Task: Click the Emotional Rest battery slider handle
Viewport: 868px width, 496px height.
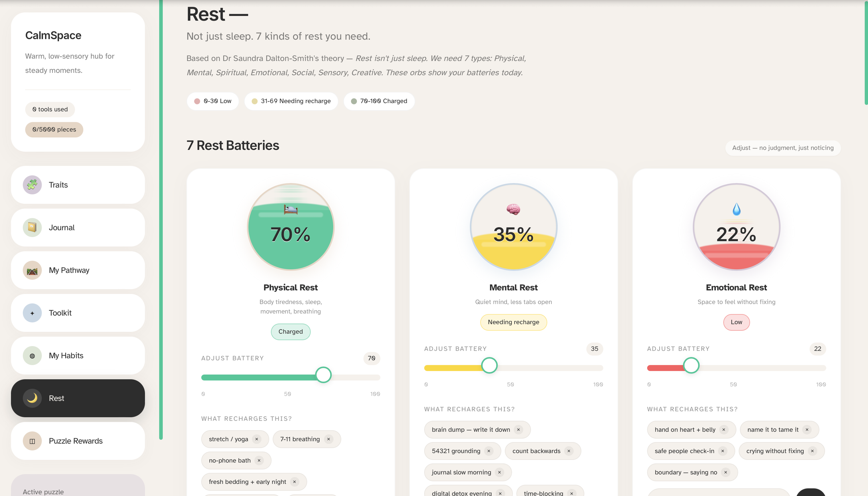Action: (x=691, y=365)
